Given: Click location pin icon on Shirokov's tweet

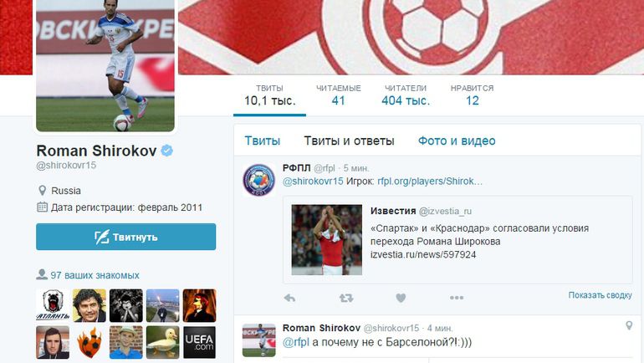Looking at the screenshot, I should [629, 325].
